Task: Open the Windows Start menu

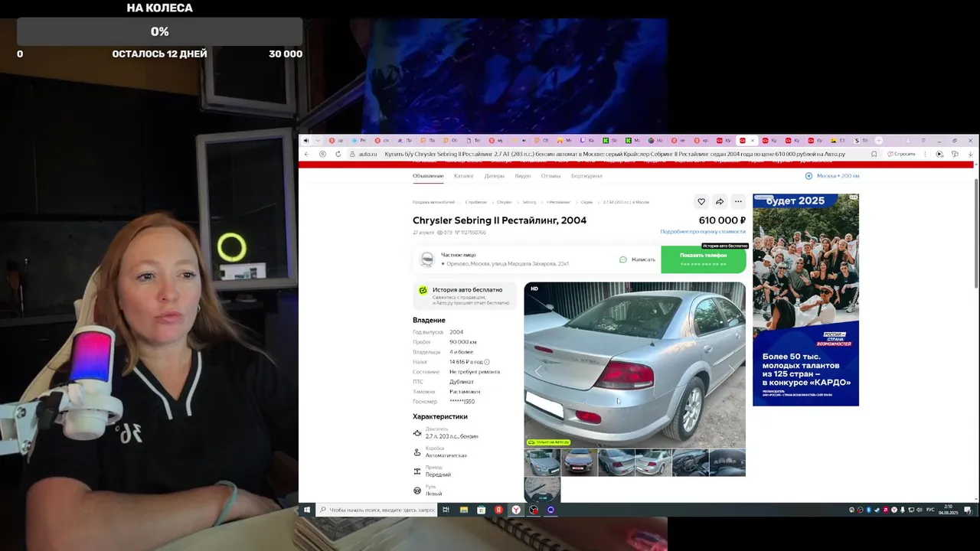Action: pos(307,510)
